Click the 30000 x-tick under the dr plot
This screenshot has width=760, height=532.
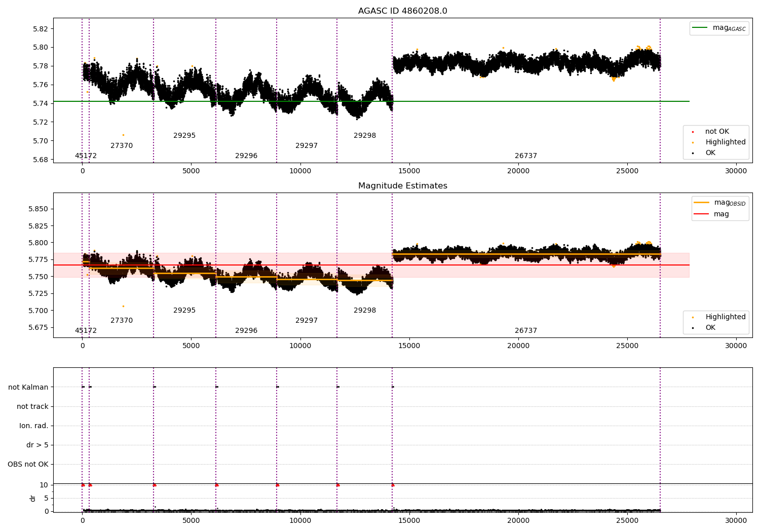click(x=736, y=520)
